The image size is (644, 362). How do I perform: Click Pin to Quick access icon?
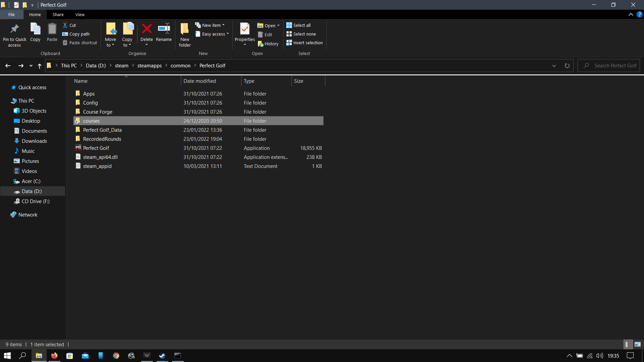pyautogui.click(x=14, y=29)
